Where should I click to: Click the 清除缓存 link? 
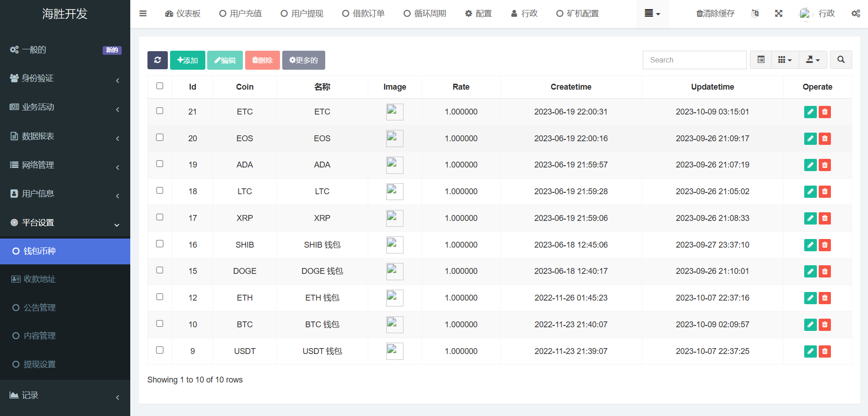point(716,14)
